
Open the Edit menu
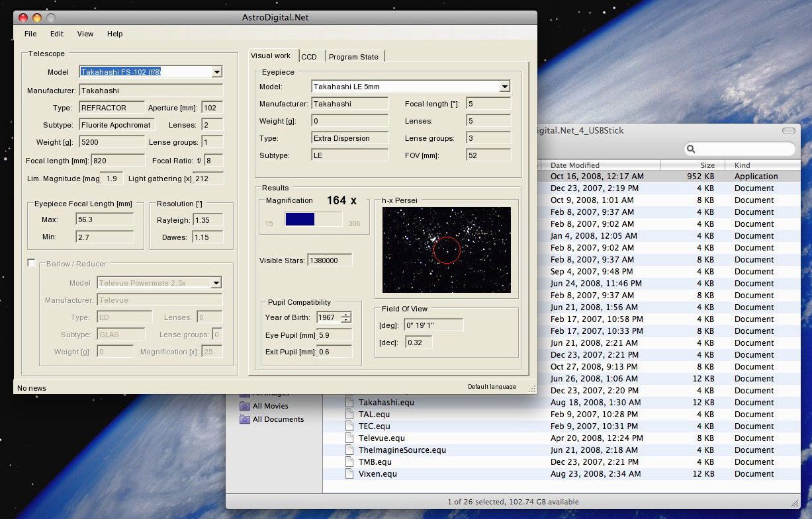[57, 34]
